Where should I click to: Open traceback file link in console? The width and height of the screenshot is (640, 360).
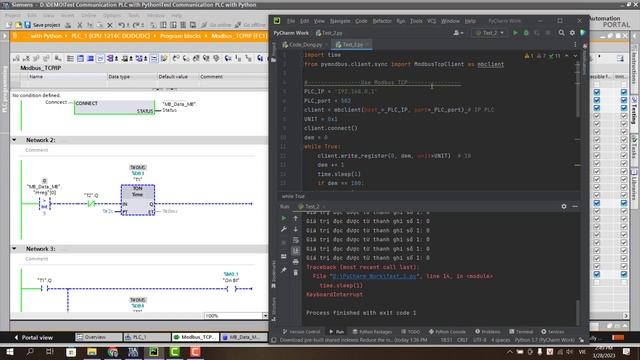(x=374, y=276)
